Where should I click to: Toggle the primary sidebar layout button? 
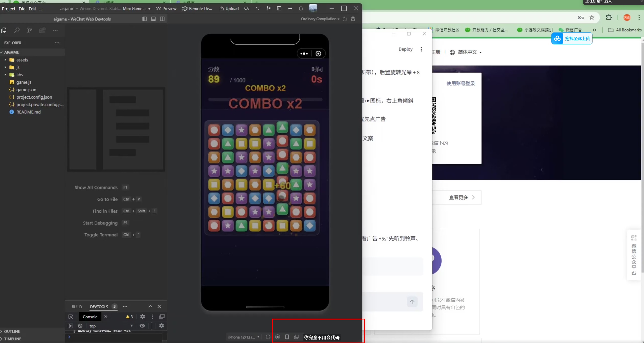[x=145, y=19]
